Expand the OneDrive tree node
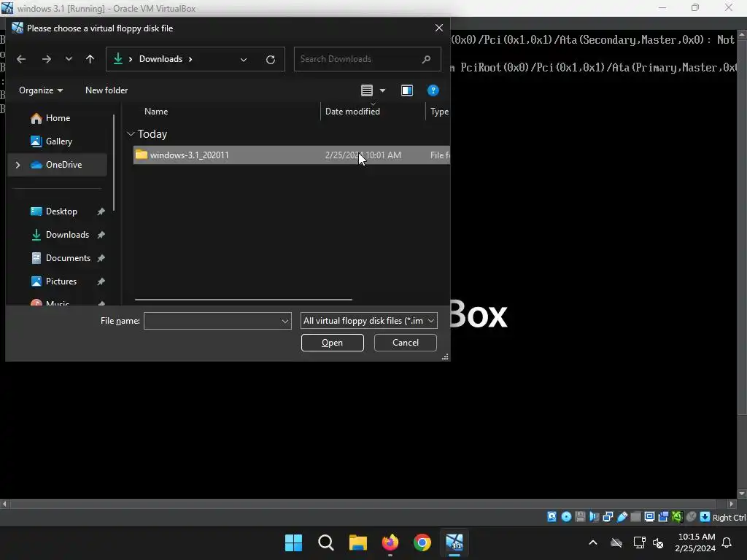 coord(18,165)
